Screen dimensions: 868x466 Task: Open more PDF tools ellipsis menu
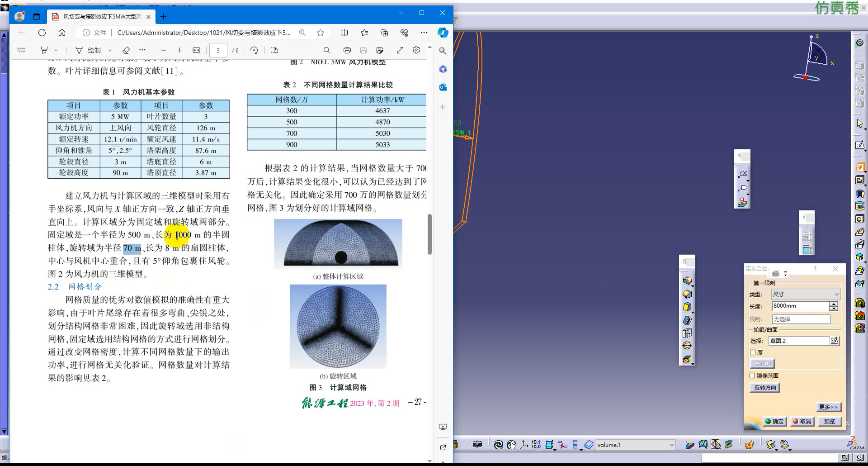coord(142,50)
